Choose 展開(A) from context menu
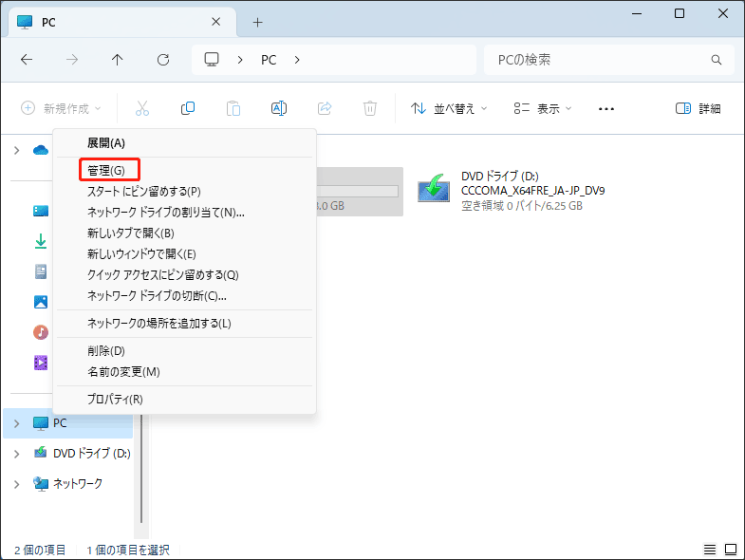Viewport: 745px width, 560px height. [184, 143]
